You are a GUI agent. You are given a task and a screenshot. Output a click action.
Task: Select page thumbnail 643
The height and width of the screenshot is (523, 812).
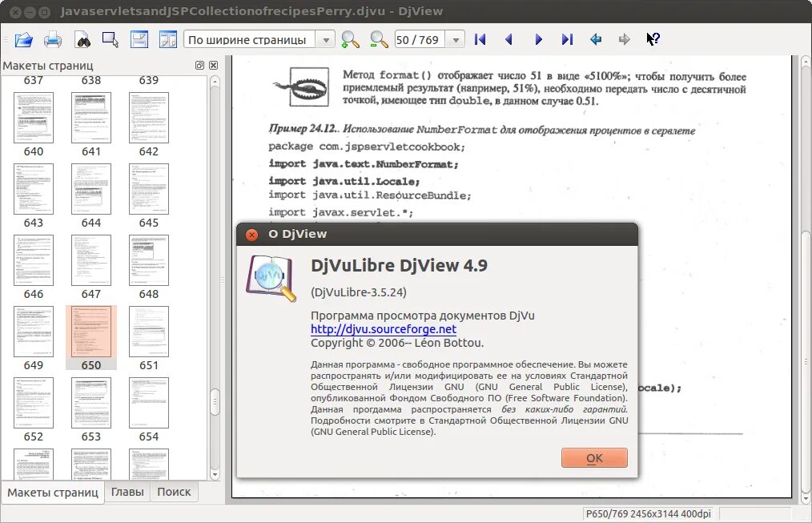[x=34, y=189]
